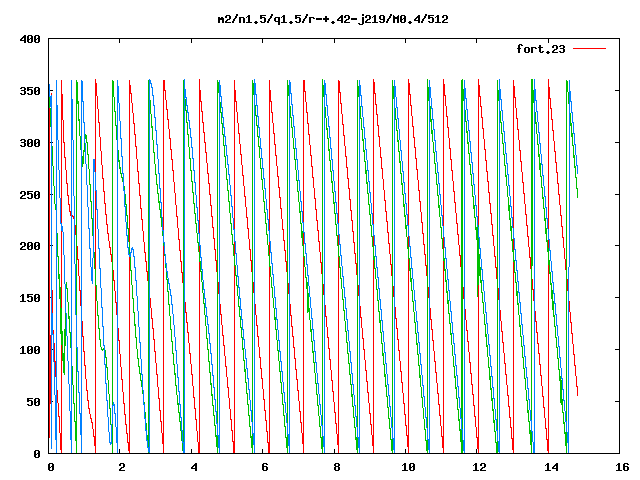Image resolution: width=640 pixels, height=480 pixels.
Task: Click the x-axis label 6
Action: 265,467
